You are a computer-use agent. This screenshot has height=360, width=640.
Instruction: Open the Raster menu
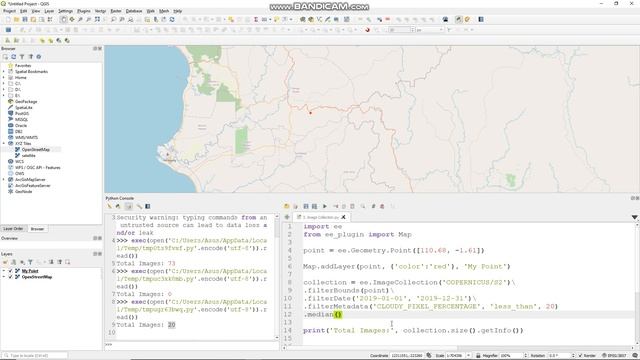pyautogui.click(x=116, y=11)
